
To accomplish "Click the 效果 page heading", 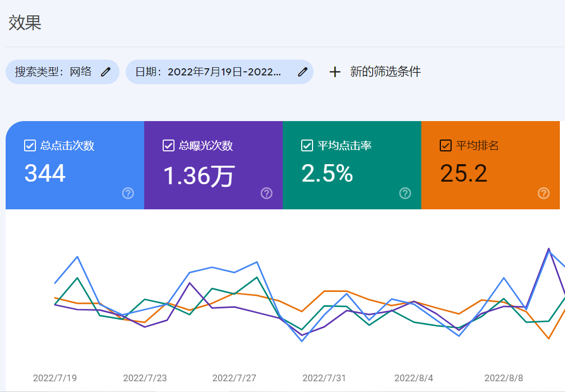I will click(x=25, y=23).
